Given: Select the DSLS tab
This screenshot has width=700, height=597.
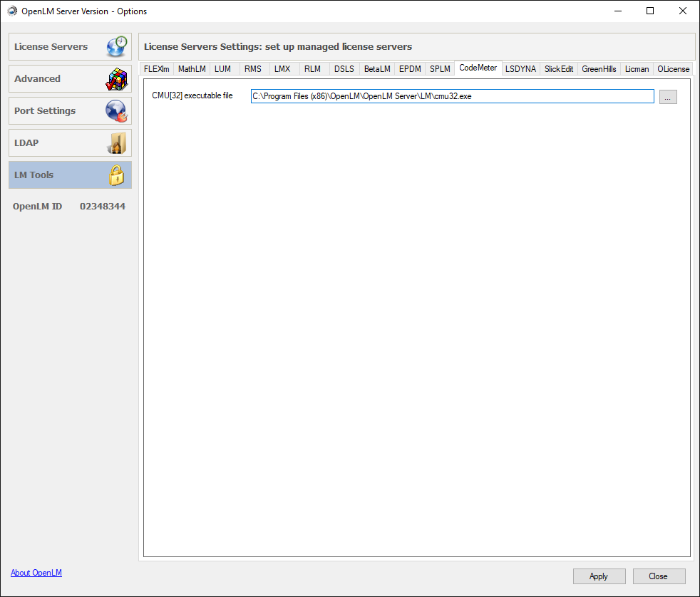Looking at the screenshot, I should click(x=344, y=69).
